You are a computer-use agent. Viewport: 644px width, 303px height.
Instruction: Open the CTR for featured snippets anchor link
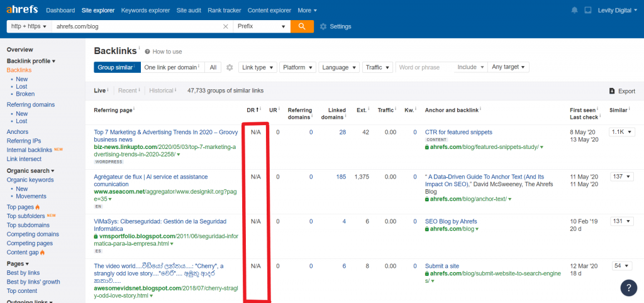click(458, 132)
